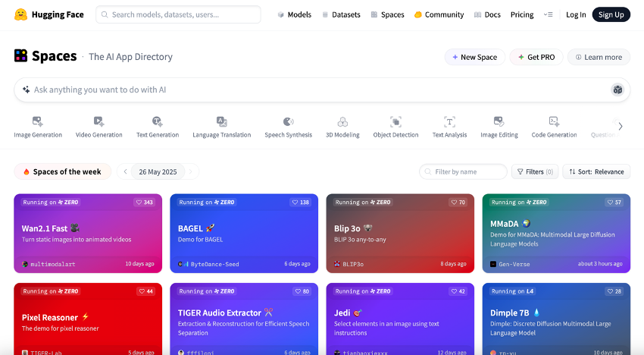Open the Community menu
644x355 pixels.
point(439,15)
